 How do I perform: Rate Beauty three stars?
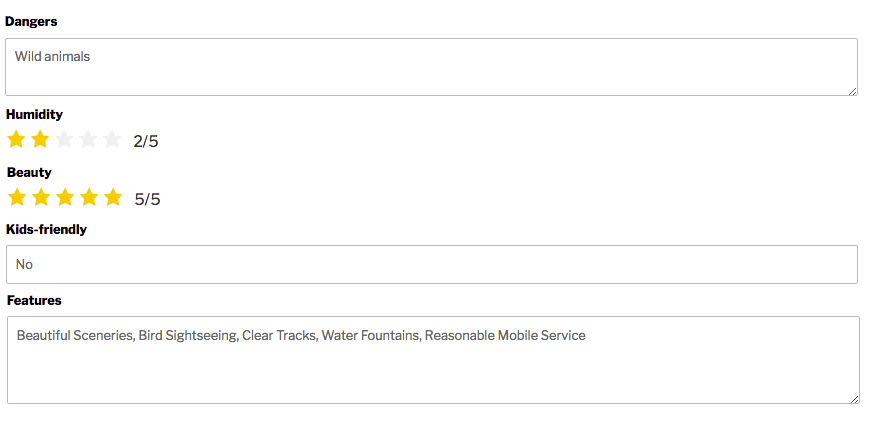click(x=65, y=198)
